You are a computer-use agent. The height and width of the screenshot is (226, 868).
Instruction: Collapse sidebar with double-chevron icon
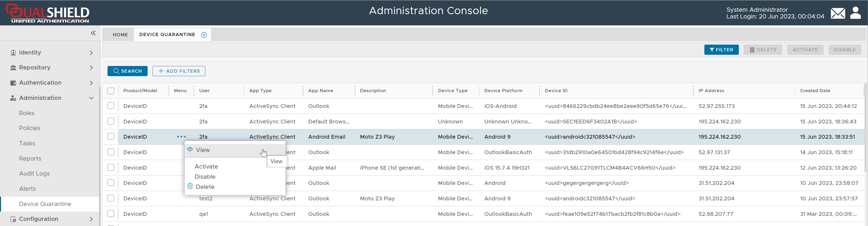pos(93,33)
